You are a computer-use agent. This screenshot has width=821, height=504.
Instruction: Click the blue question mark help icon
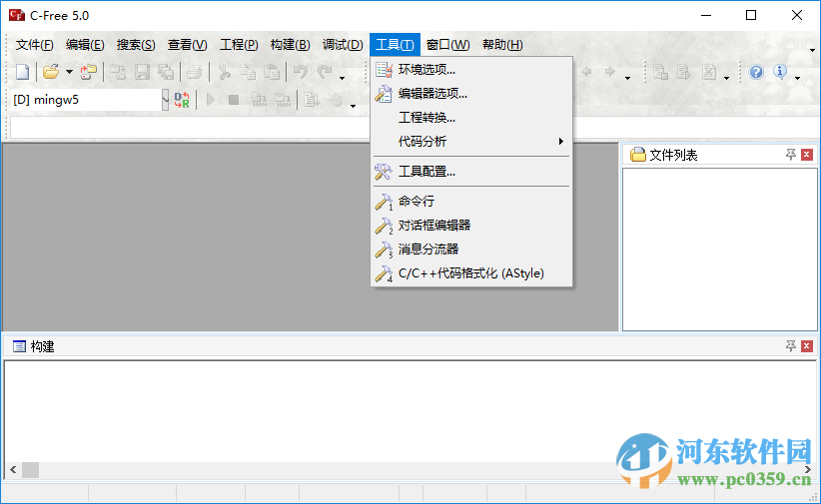756,72
